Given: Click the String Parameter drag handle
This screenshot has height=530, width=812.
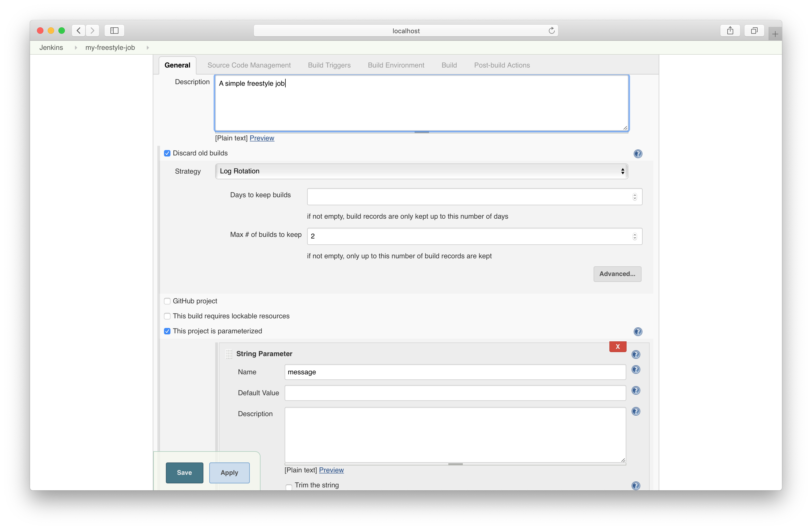Looking at the screenshot, I should [229, 354].
